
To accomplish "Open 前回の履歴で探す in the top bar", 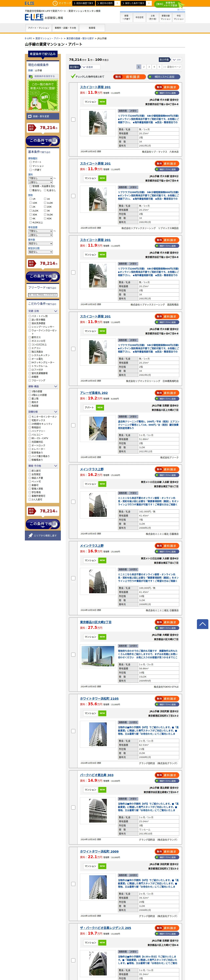I will 83,3.
